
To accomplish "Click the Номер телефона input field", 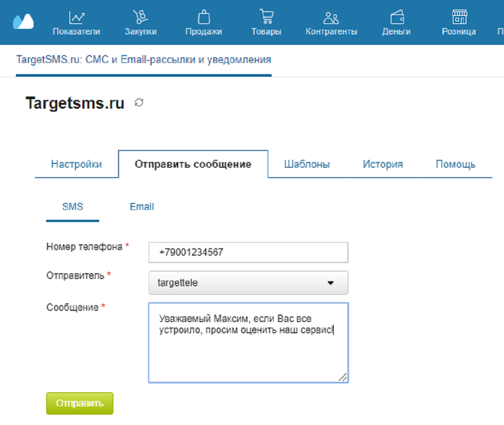I will pos(248,253).
